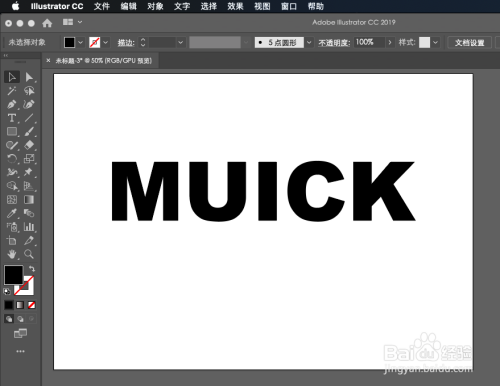This screenshot has height=386, width=500.
Task: Click the 不透明度 label
Action: click(x=334, y=43)
